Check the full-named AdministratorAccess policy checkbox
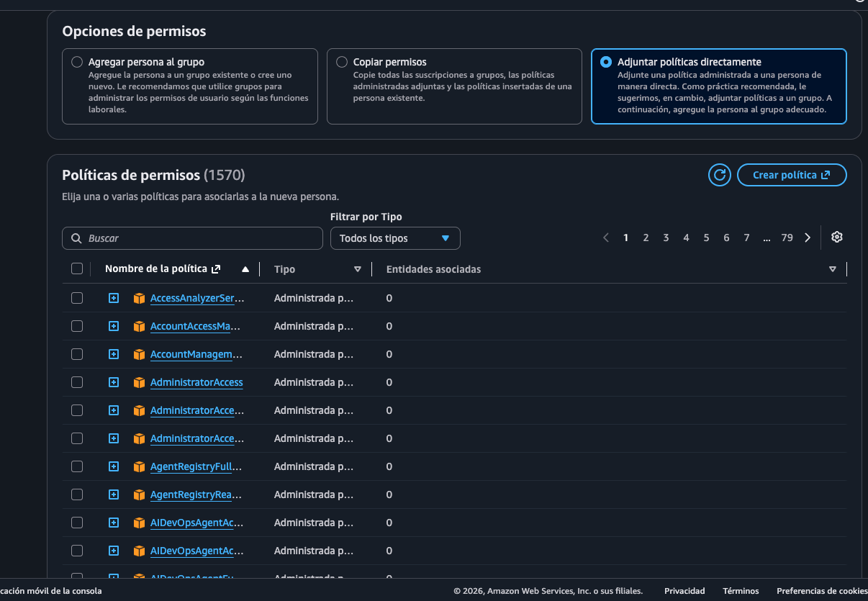This screenshot has height=601, width=868. pyautogui.click(x=77, y=382)
